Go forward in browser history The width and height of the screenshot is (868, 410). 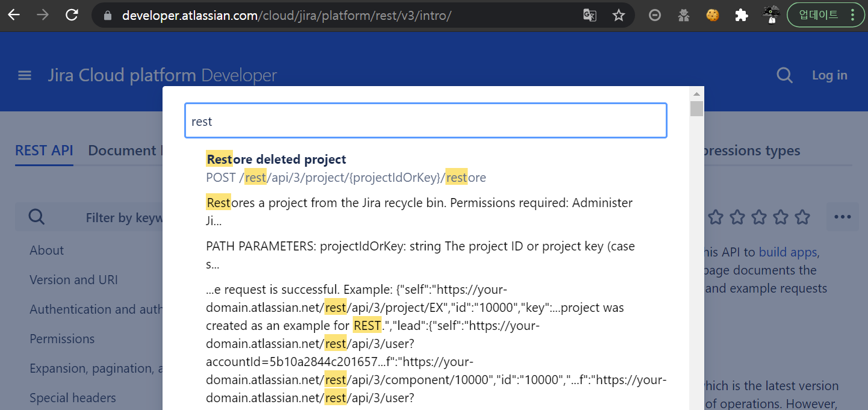[43, 15]
